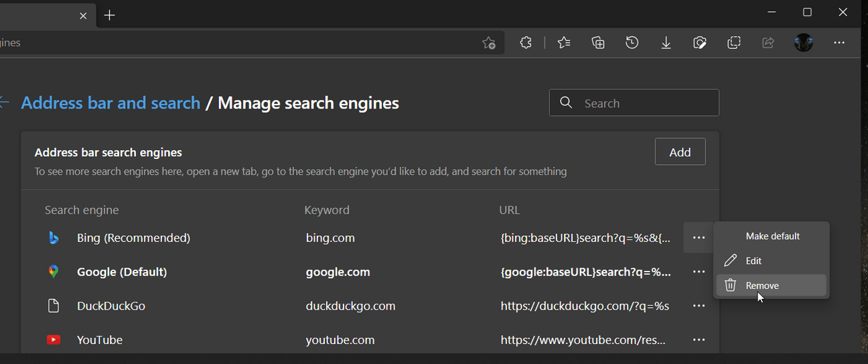The image size is (868, 364).
Task: Open a new tab with plus button
Action: pyautogui.click(x=110, y=15)
